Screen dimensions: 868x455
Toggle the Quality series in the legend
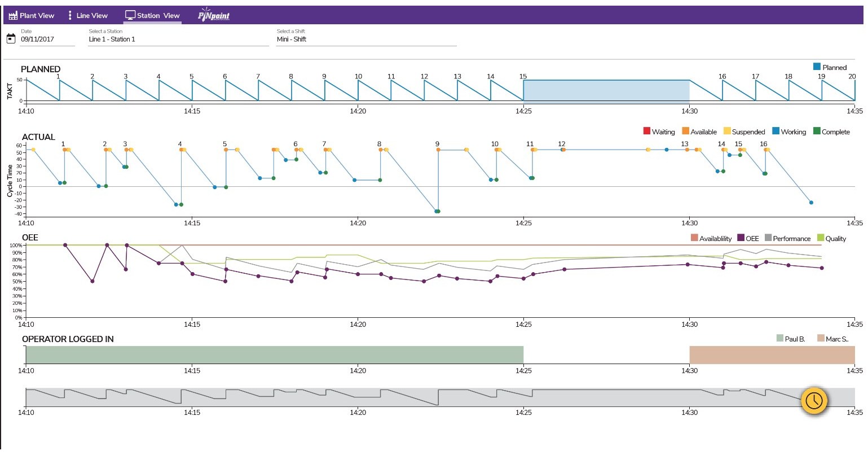(821, 238)
